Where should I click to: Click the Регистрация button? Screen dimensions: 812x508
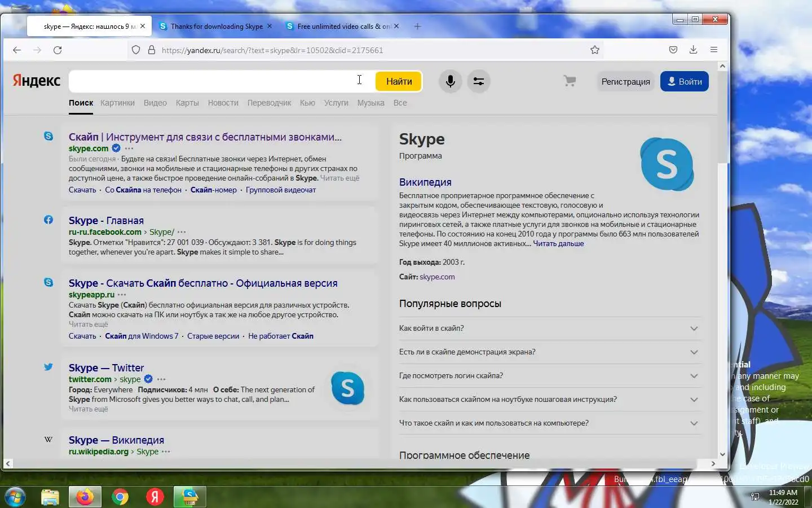click(625, 82)
